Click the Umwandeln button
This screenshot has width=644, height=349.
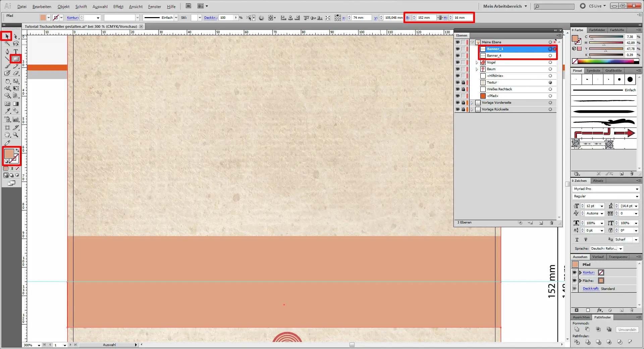click(627, 330)
